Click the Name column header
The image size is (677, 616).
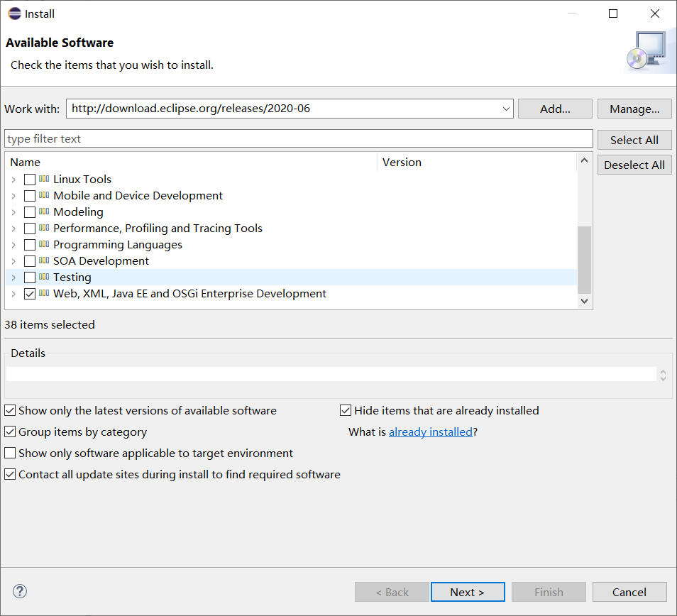coord(192,162)
